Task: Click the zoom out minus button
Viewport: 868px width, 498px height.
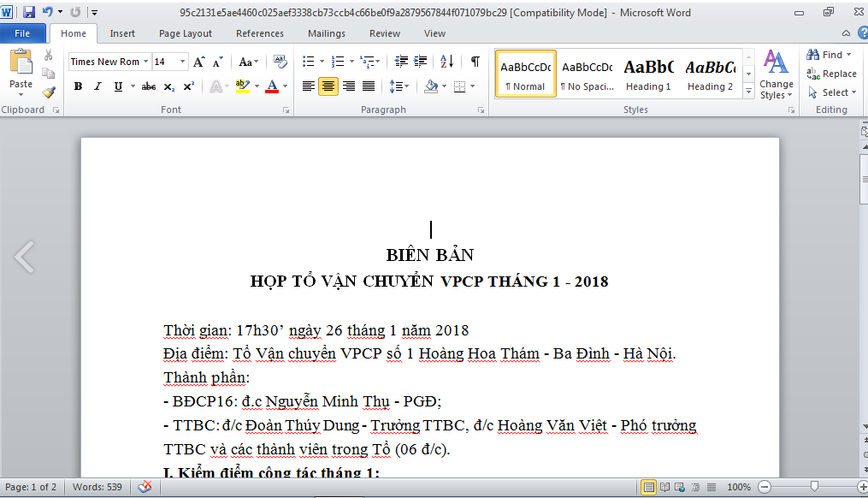Action: [x=765, y=488]
